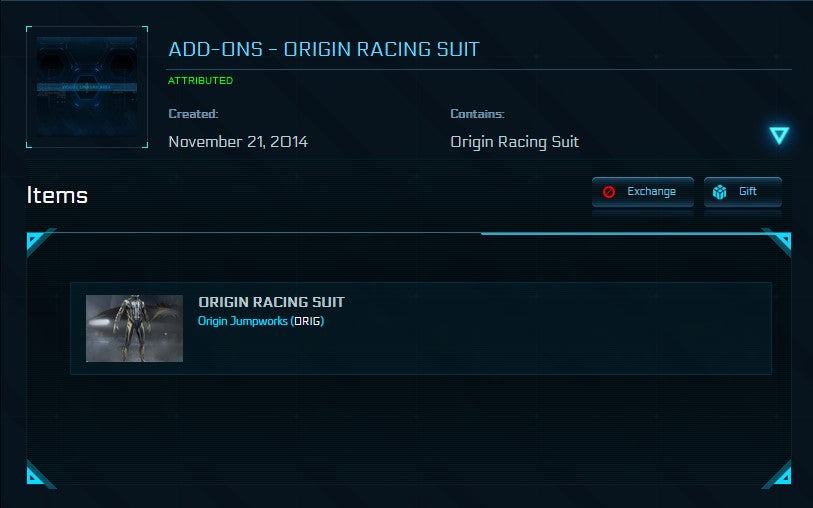The image size is (813, 508).
Task: Collapse the pledge using the triangle arrow
Action: [x=779, y=135]
